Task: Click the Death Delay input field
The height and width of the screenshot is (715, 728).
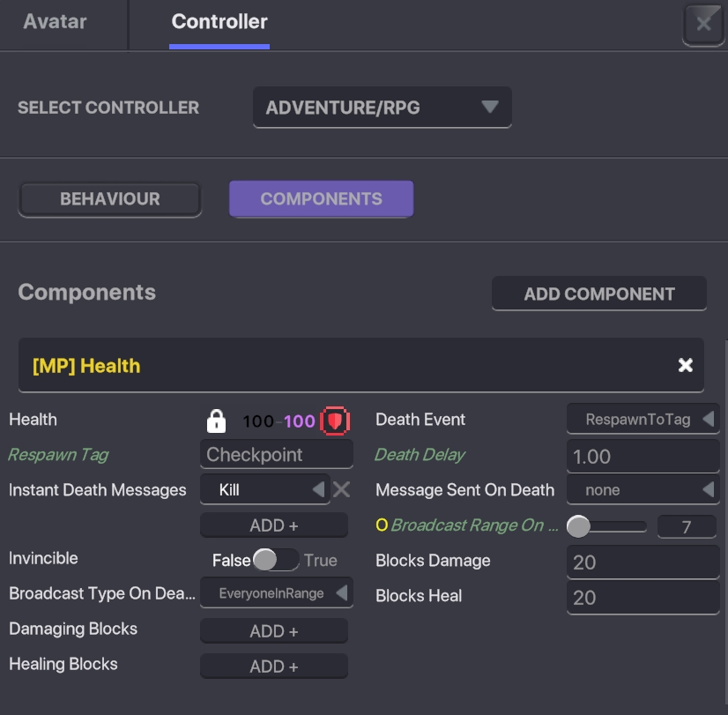Action: (x=643, y=456)
